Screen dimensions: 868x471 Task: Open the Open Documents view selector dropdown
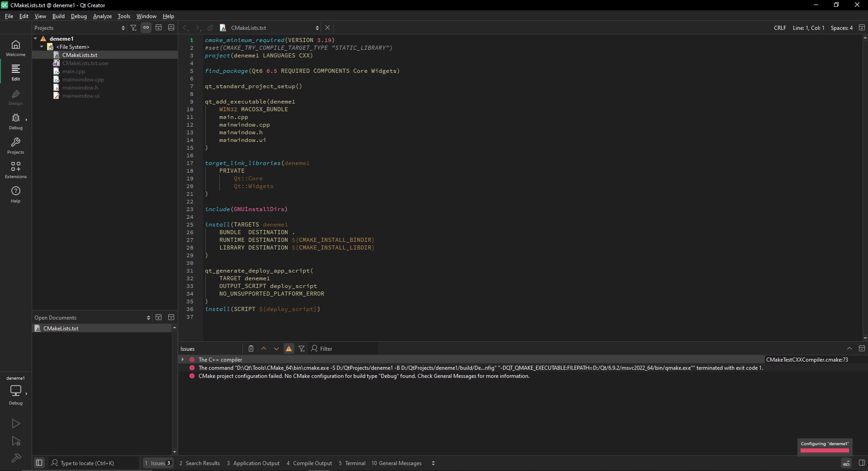92,317
